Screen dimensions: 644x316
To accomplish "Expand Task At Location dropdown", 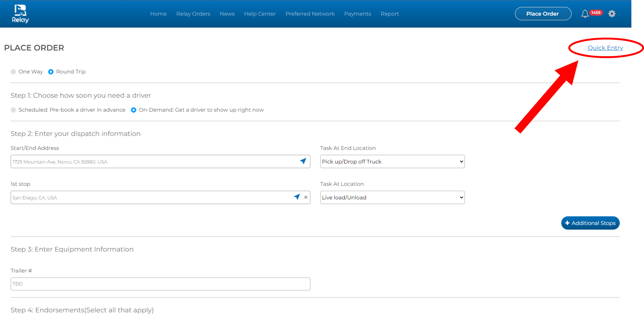I will pos(392,198).
